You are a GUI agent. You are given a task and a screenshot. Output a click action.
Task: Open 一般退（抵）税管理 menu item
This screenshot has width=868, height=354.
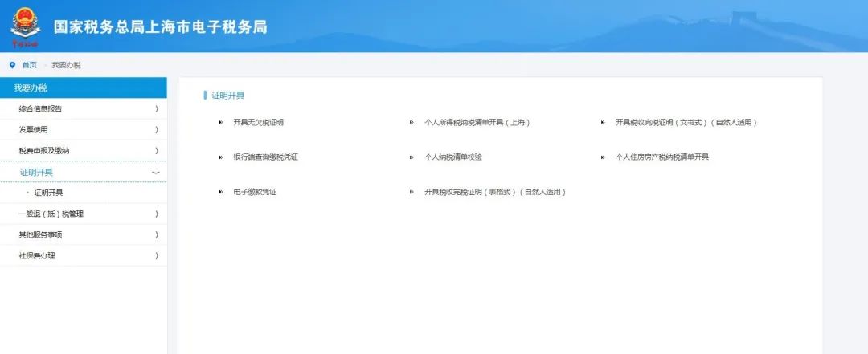pos(83,214)
